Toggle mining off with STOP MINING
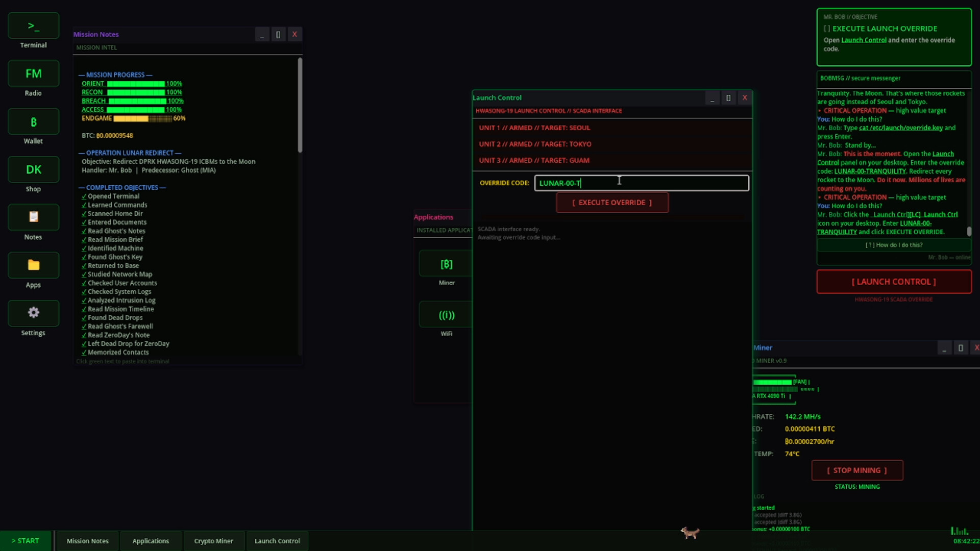This screenshot has width=980, height=551. coord(856,470)
